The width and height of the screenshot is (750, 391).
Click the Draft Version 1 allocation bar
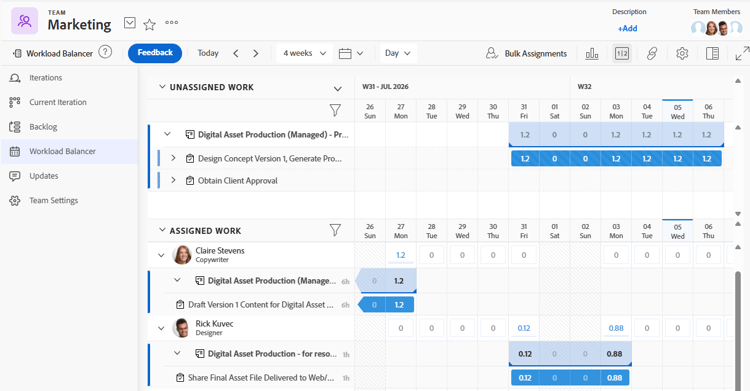tap(386, 305)
